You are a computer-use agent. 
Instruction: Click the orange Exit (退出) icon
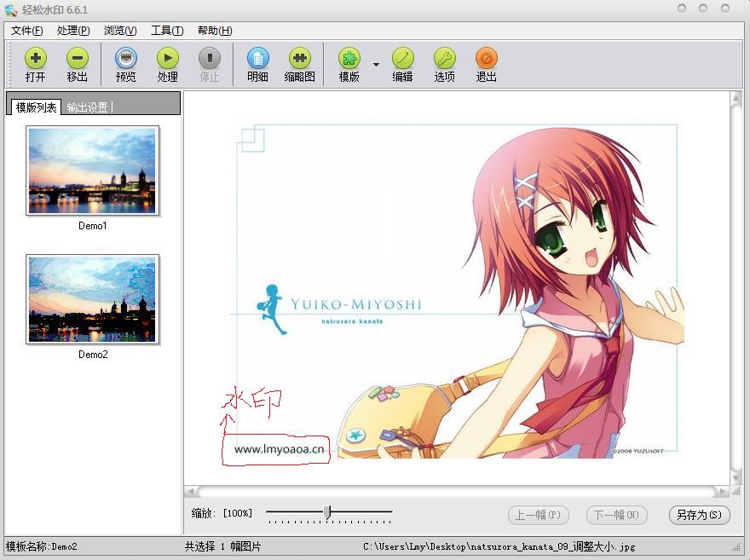[x=487, y=58]
